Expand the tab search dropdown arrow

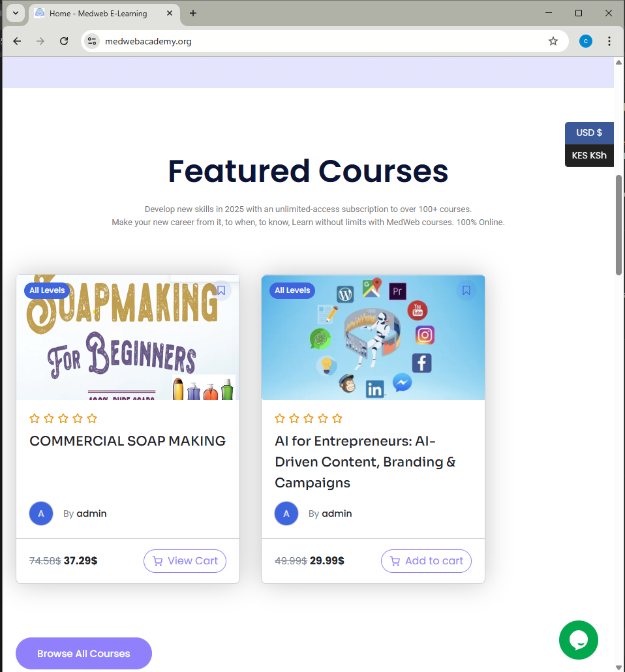(x=16, y=13)
